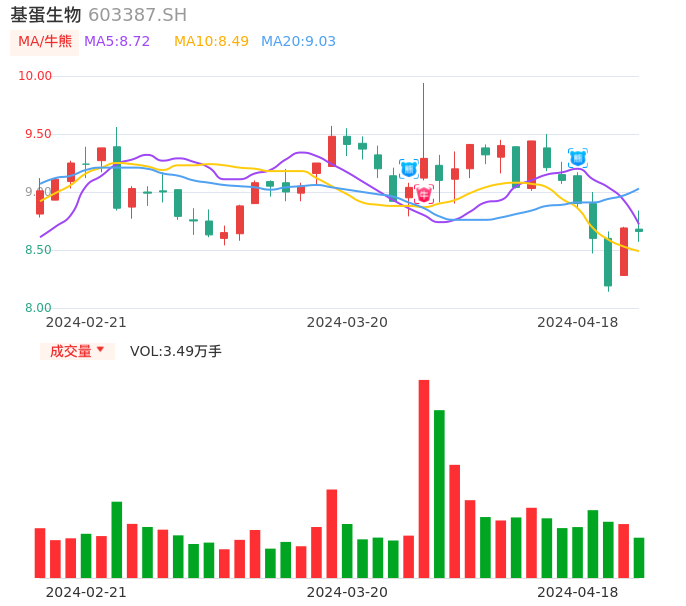Screen dimensions: 686x606
Task: Click the stock code 603387.SH
Action: pyautogui.click(x=137, y=15)
